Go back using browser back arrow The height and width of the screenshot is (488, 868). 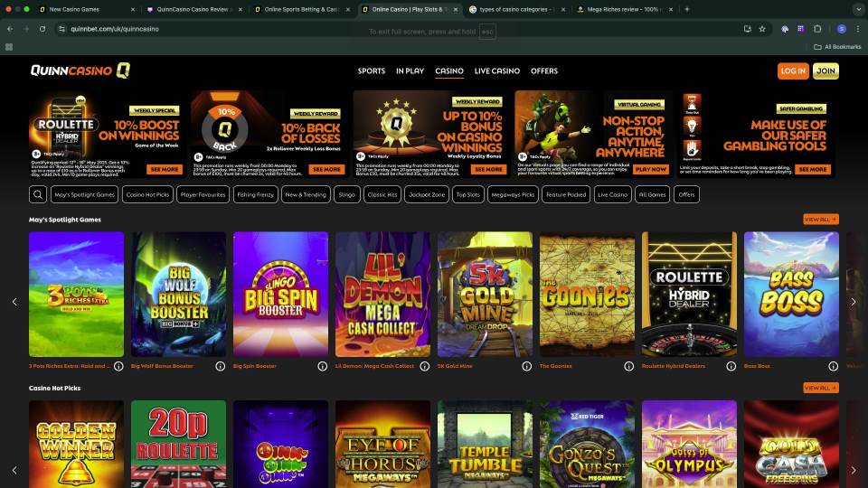point(10,29)
